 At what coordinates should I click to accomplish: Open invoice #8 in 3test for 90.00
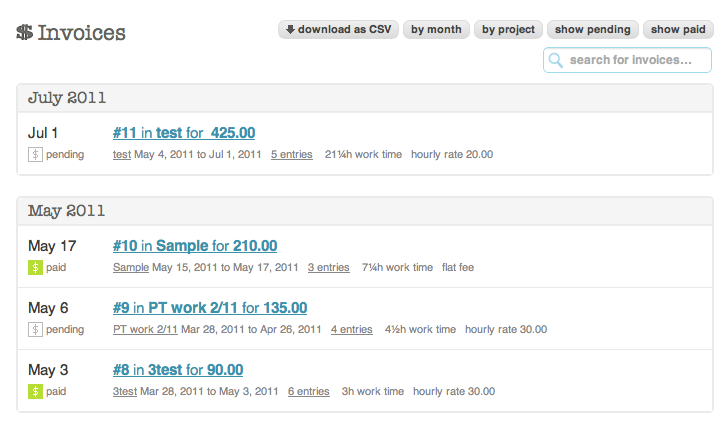pos(178,370)
